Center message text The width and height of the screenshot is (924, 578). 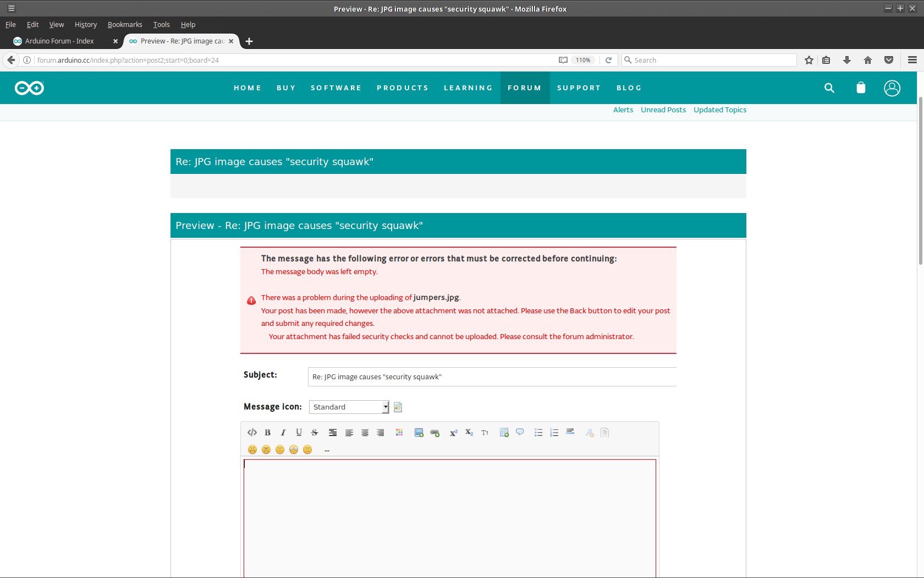tap(365, 433)
